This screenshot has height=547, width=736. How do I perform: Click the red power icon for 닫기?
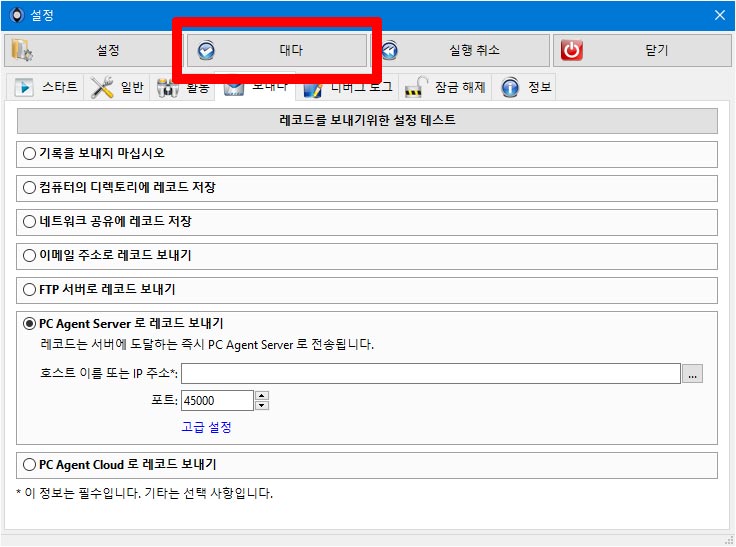tap(571, 50)
